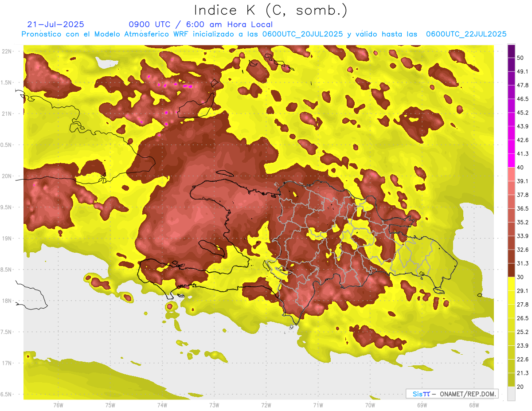Image resolution: width=532 pixels, height=411 pixels.
Task: Click the colorbar value "23.9"
Action: [523, 345]
